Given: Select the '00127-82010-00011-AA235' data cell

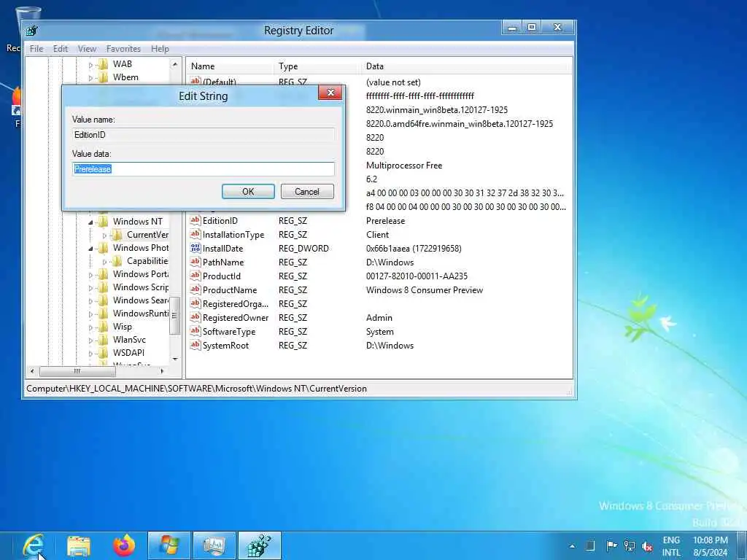Looking at the screenshot, I should point(417,276).
